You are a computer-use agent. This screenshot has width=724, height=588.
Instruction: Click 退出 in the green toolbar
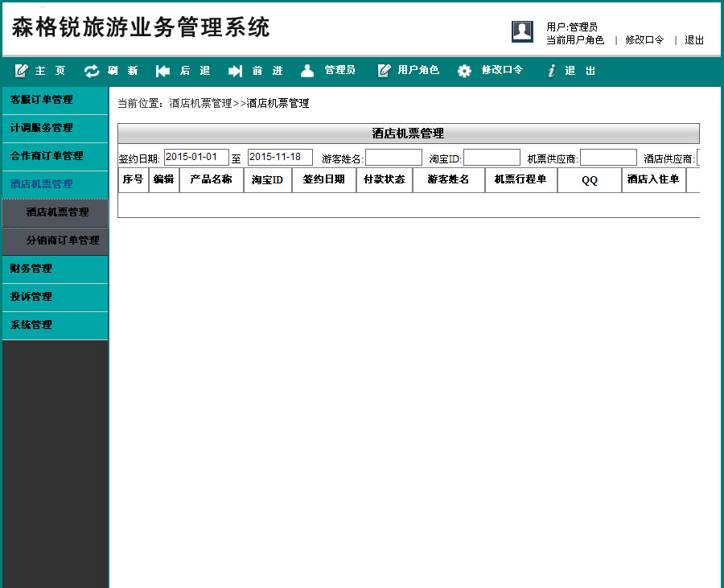tap(580, 71)
